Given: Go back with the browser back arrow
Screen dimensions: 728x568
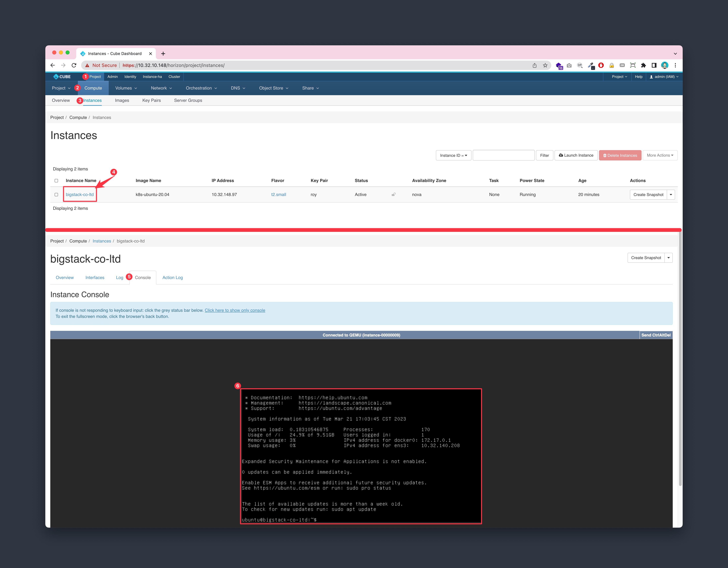Looking at the screenshot, I should 53,65.
